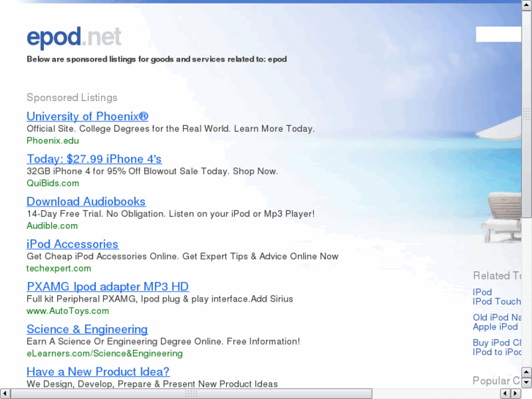This screenshot has height=399, width=532.
Task: Click the QuiBids.com green URL
Action: [x=53, y=183]
